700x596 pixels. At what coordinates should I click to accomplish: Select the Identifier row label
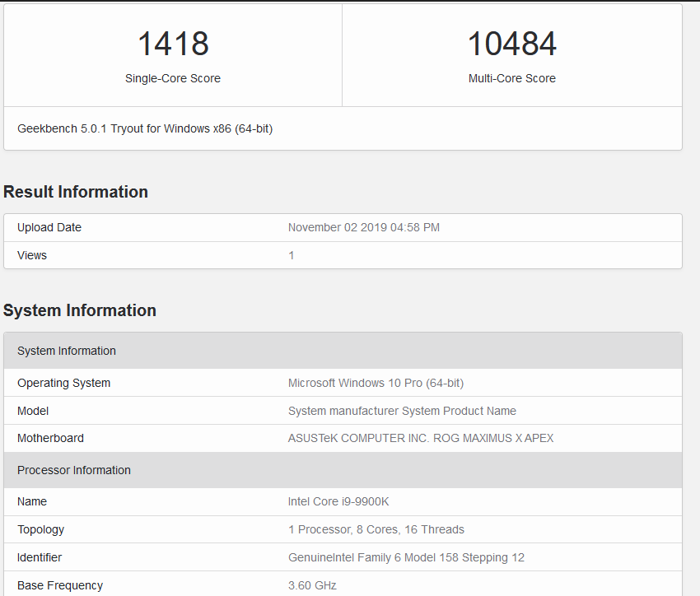click(x=40, y=557)
